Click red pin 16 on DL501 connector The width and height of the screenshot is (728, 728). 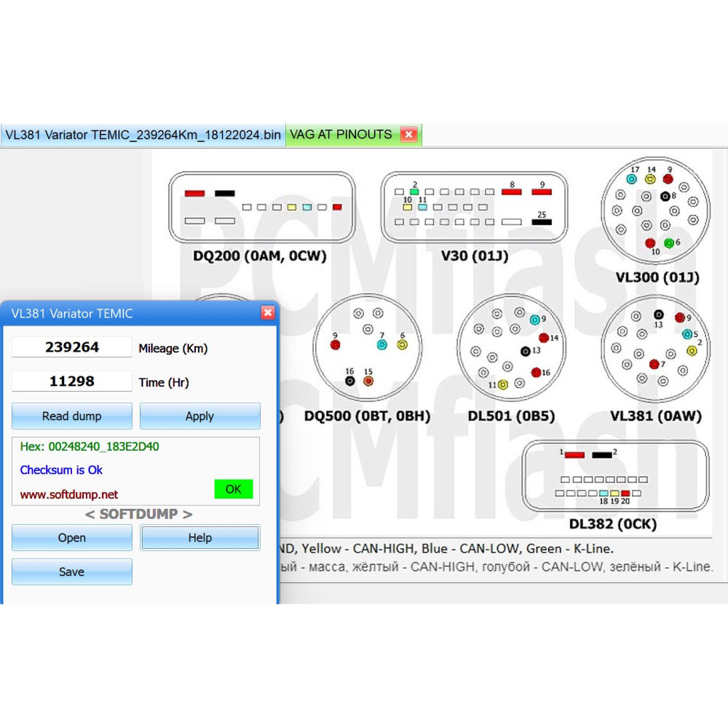[537, 372]
